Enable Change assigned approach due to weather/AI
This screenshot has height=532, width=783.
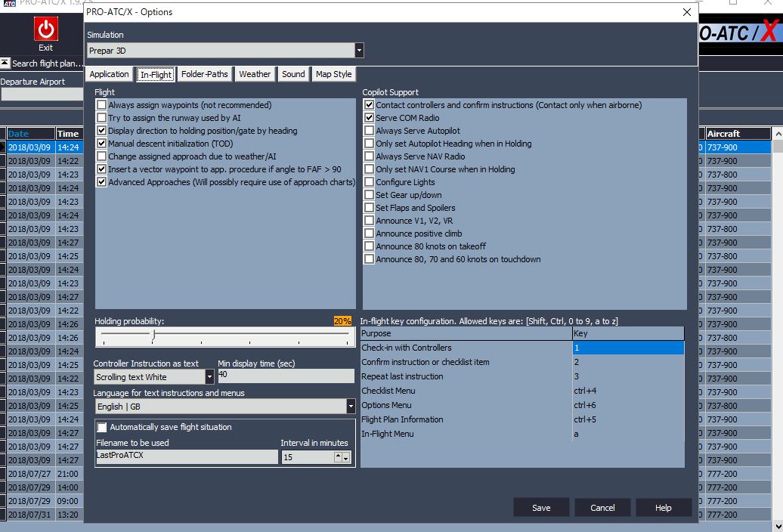tap(102, 156)
